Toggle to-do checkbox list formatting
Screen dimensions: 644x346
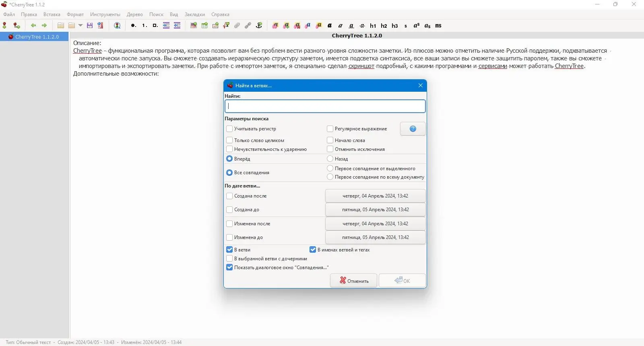pos(155,25)
